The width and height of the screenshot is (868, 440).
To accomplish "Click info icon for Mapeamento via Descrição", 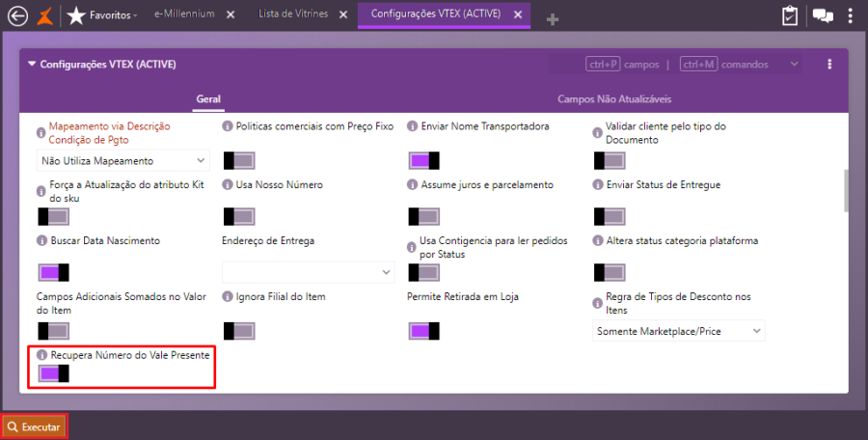I will tap(41, 133).
